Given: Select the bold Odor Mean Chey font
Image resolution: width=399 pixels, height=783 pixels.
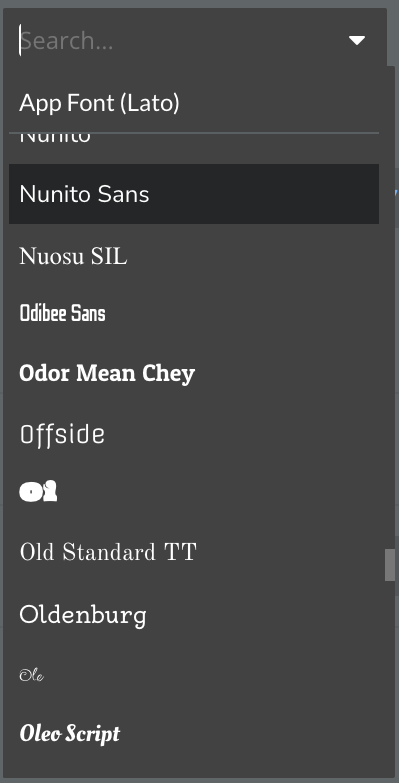Looking at the screenshot, I should tap(194, 374).
